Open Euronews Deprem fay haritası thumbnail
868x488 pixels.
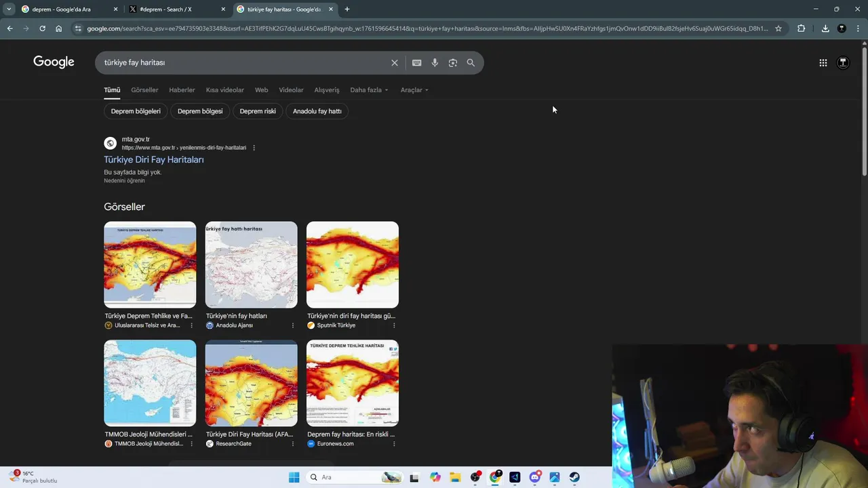coord(353,383)
